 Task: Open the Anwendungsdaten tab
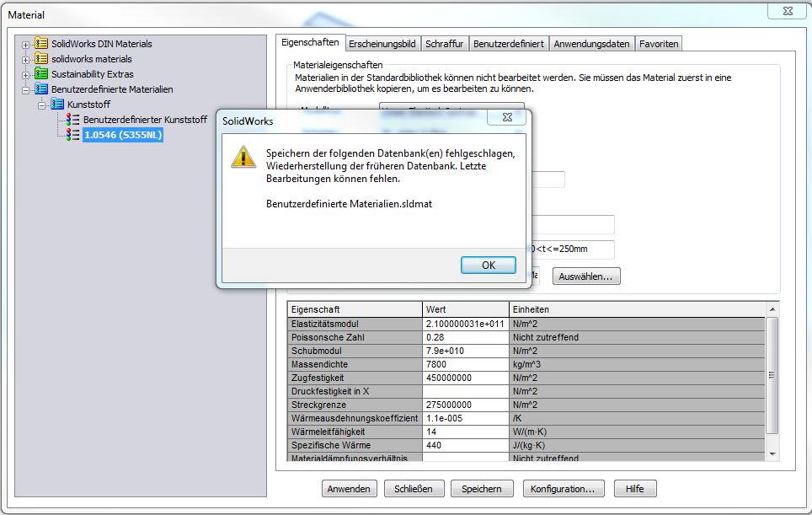[x=591, y=44]
